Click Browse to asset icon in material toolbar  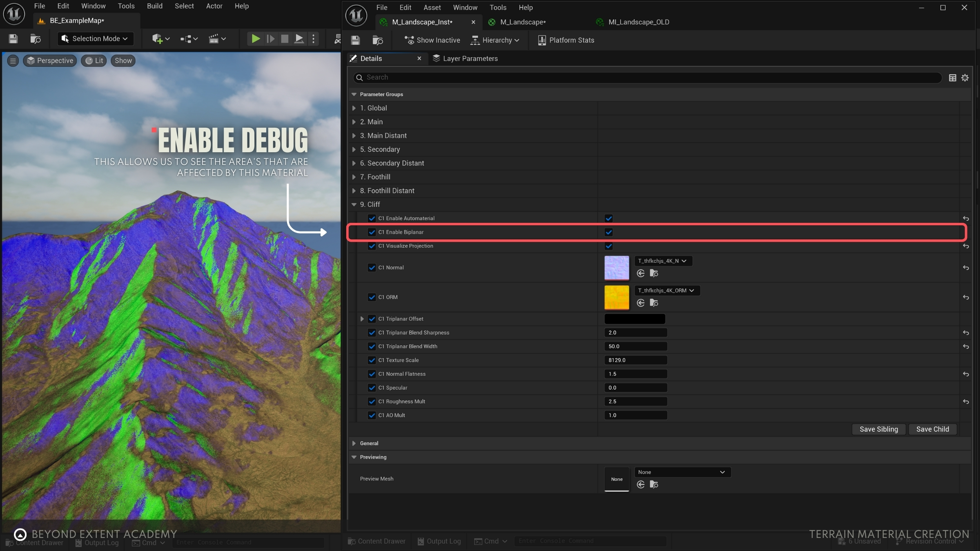click(x=377, y=40)
